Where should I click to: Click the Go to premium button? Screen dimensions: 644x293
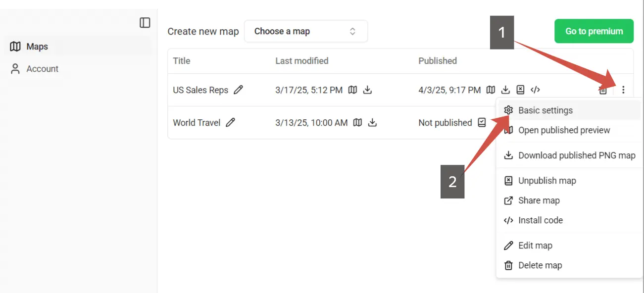click(594, 31)
